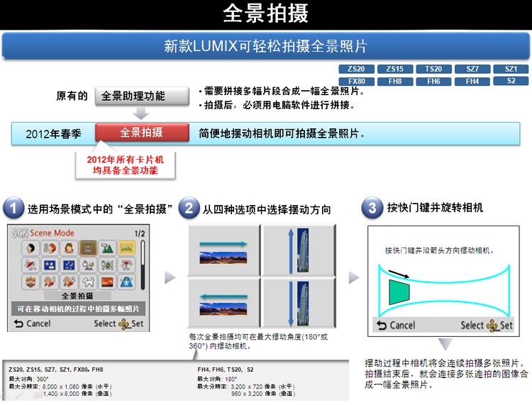532x405 pixels.
Task: Click the blue banner 新款LUMIX可轻松拍摄全景照片
Action: tap(266, 46)
